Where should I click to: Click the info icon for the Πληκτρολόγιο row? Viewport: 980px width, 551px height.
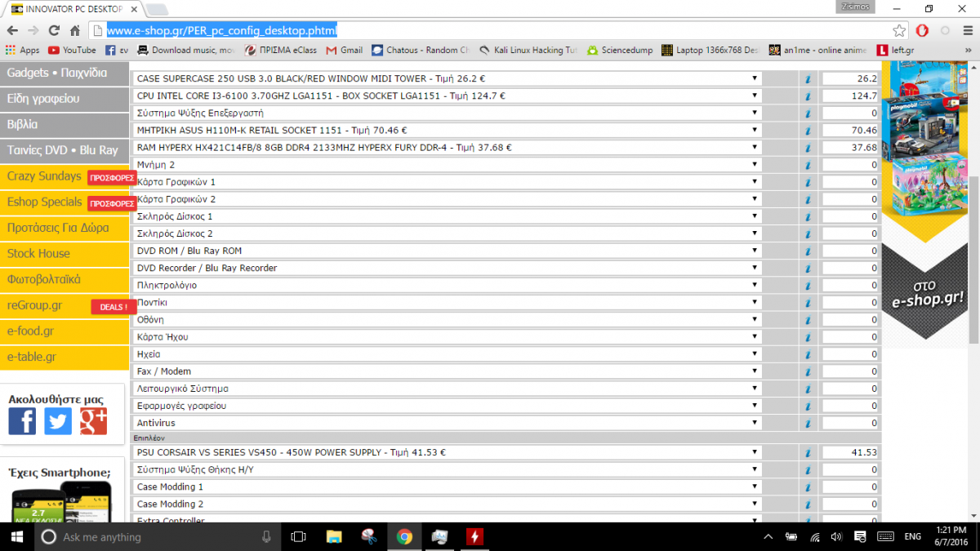(807, 286)
